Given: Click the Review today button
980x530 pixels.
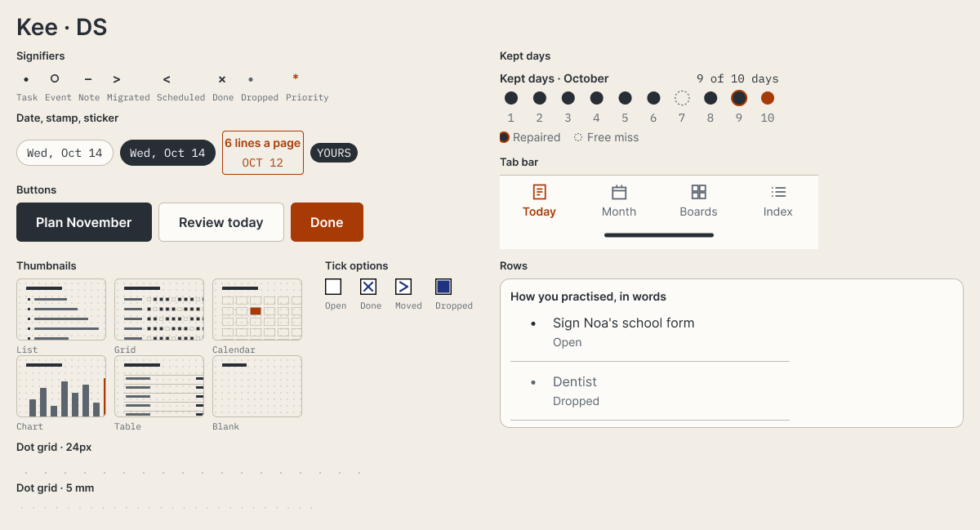Looking at the screenshot, I should (221, 222).
